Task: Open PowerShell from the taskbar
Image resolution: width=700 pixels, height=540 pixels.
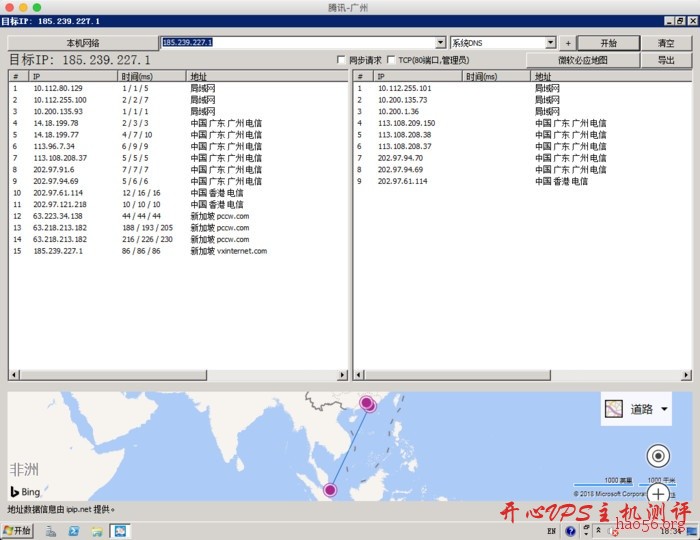Action: coord(73,530)
